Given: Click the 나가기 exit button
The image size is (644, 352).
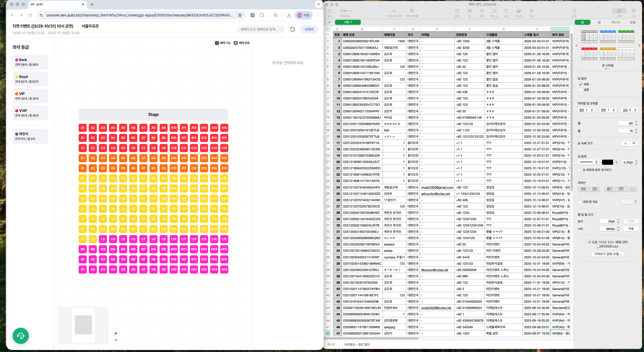Looking at the screenshot, I should (x=309, y=29).
